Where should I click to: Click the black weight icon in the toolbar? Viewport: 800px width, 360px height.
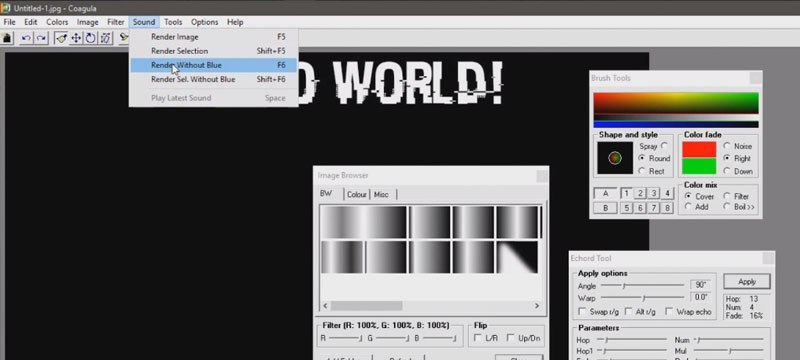click(x=7, y=38)
